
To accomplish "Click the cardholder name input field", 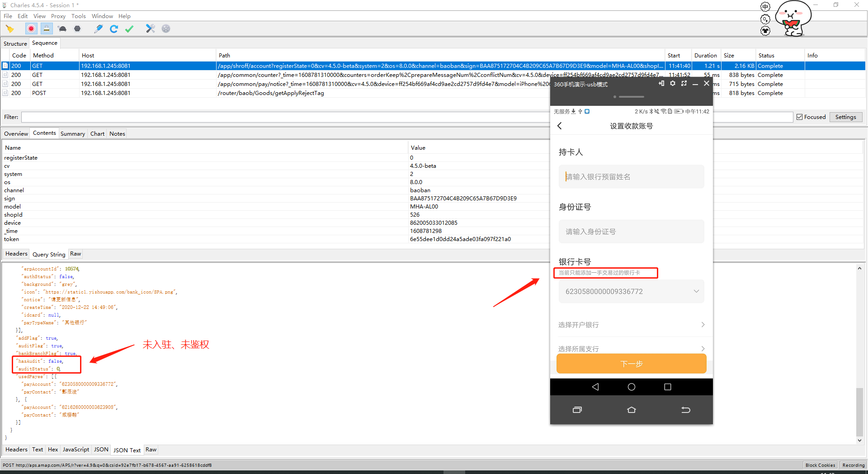I will click(631, 176).
